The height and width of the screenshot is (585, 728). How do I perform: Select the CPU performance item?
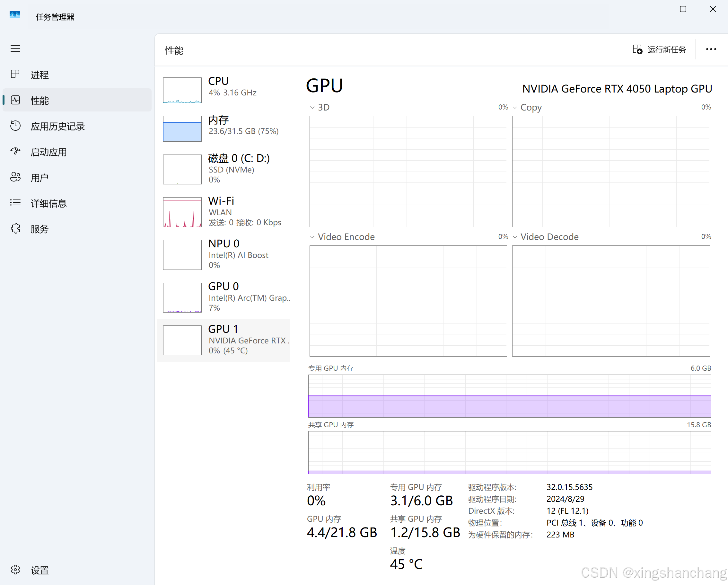(x=224, y=89)
